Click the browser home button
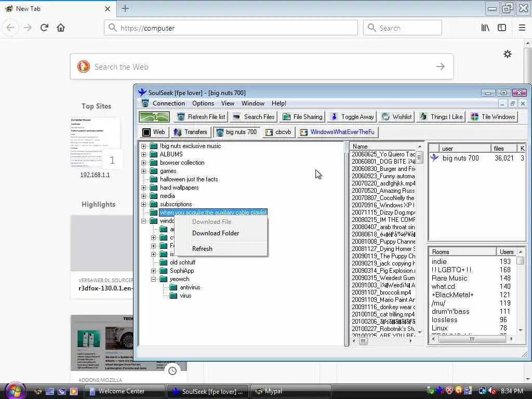The height and width of the screenshot is (399, 532). tap(61, 28)
